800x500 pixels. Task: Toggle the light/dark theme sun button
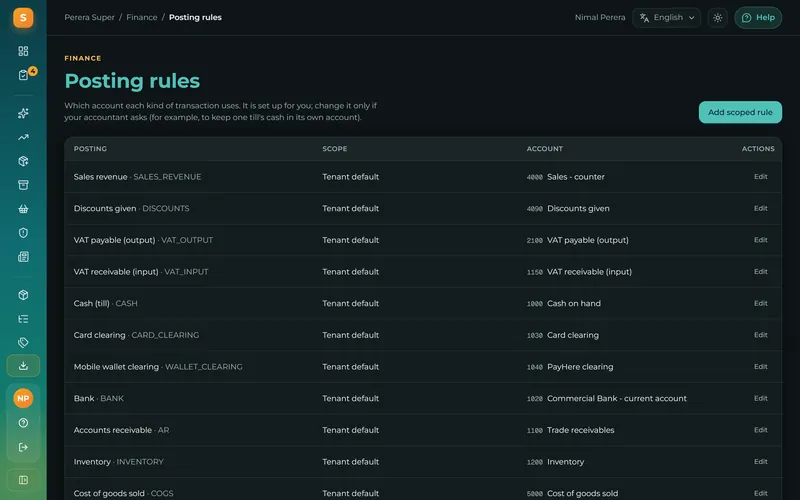717,18
